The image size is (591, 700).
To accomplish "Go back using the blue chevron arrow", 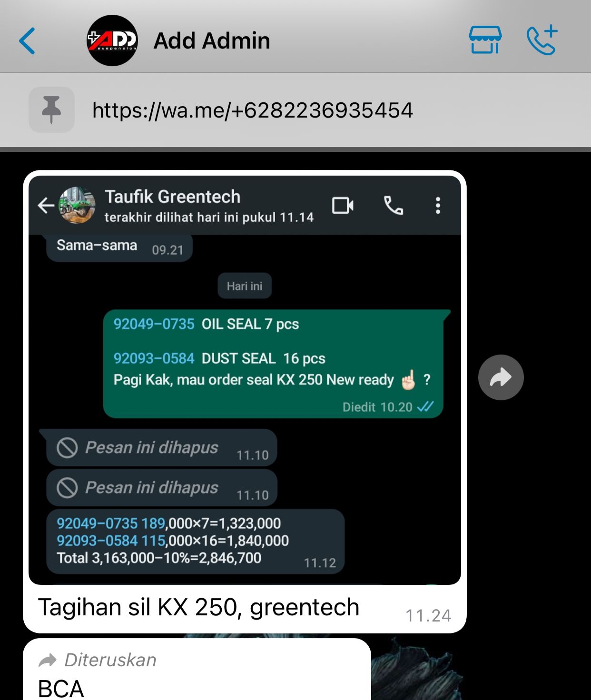I will [x=27, y=41].
